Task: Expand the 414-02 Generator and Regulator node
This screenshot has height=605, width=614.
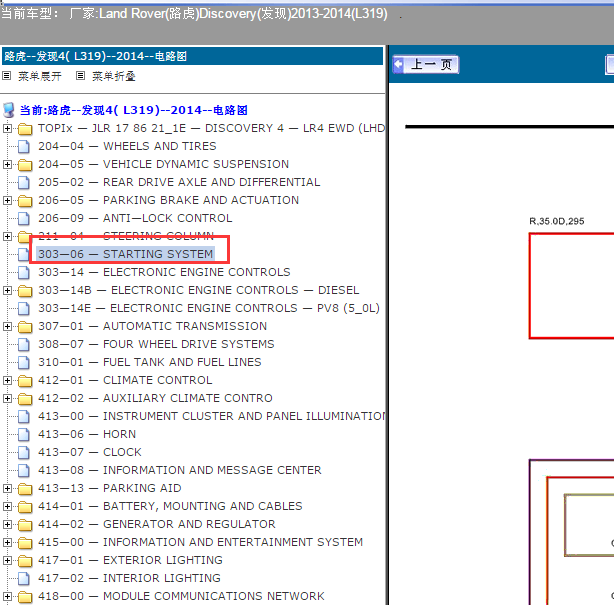Action: pos(7,525)
